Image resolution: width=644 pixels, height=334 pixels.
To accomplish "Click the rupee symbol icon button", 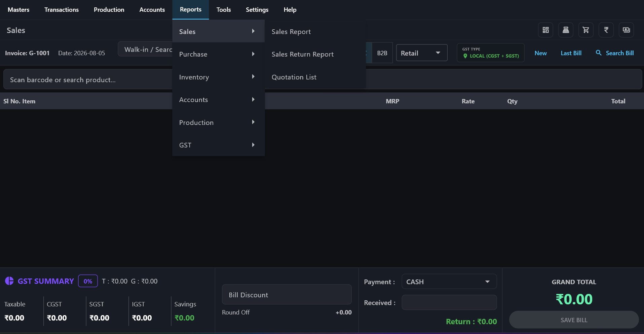I will [x=606, y=30].
